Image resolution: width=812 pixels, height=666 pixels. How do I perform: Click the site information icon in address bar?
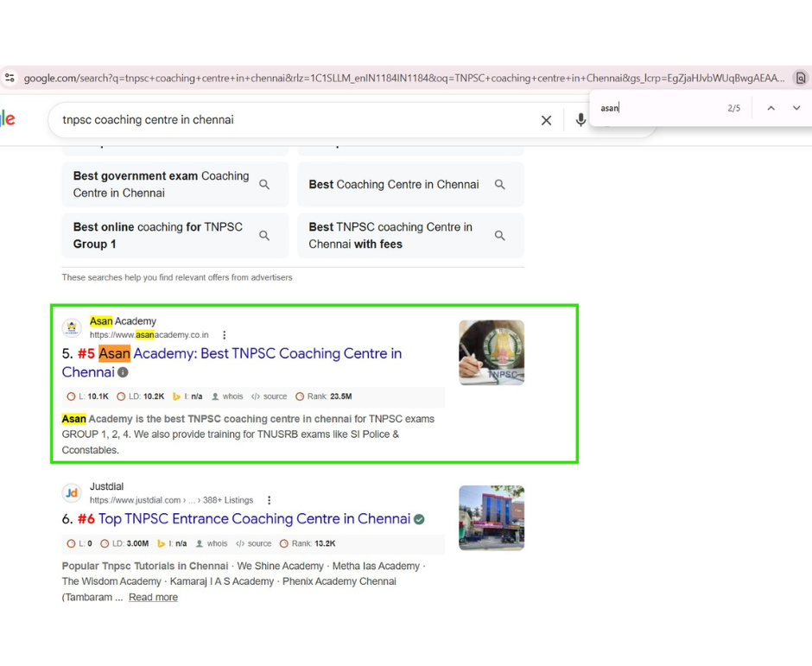click(x=10, y=79)
